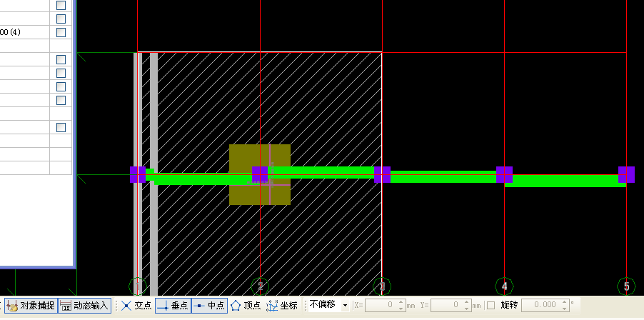Enable the 交点 intersection snap icon
The image size is (644, 320).
tap(136, 306)
